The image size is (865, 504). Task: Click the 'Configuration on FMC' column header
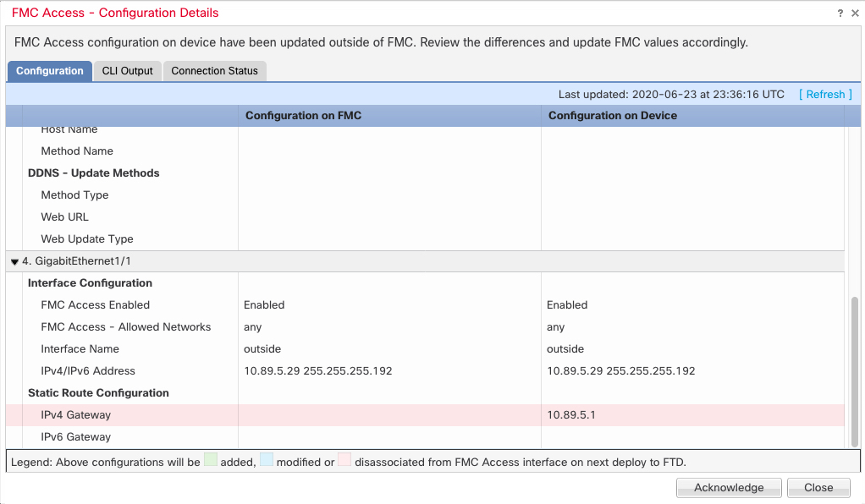click(303, 116)
